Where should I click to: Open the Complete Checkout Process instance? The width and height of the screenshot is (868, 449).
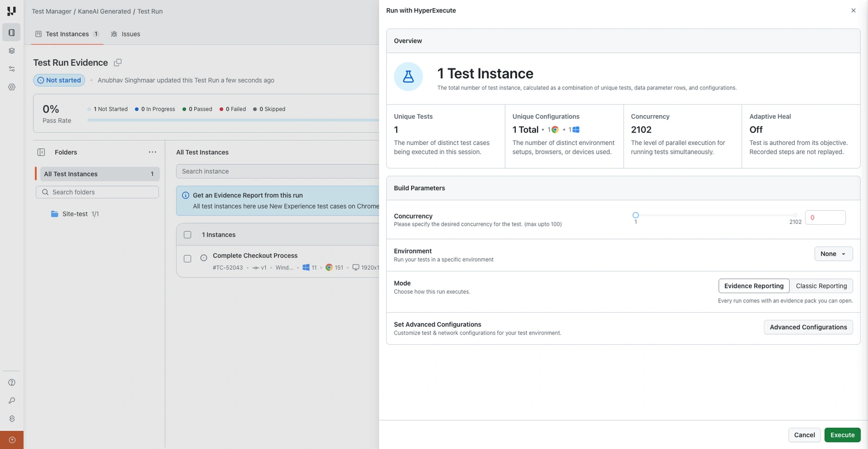255,256
